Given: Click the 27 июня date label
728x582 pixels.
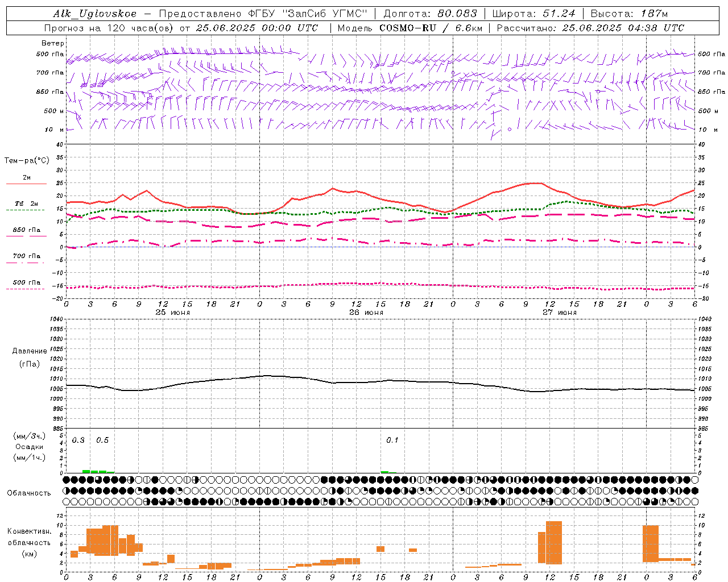Looking at the screenshot, I should coord(560,313).
